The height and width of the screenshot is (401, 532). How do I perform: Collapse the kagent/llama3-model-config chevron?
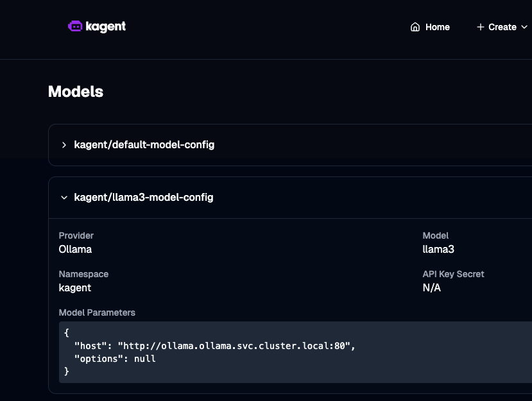click(x=64, y=198)
